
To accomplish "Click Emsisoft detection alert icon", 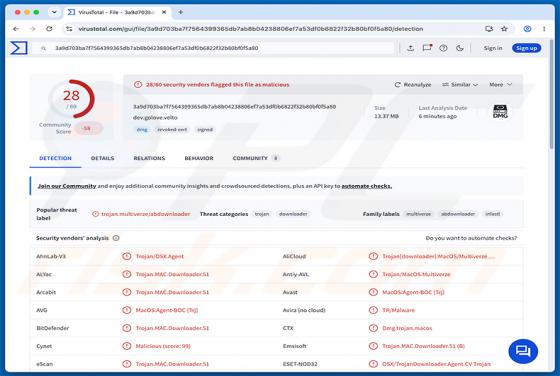I will pos(373,346).
